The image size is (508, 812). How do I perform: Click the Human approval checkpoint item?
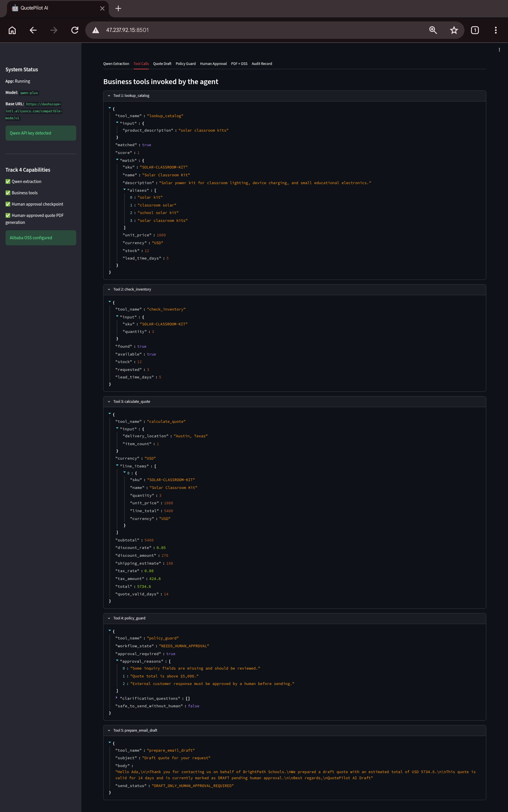34,204
